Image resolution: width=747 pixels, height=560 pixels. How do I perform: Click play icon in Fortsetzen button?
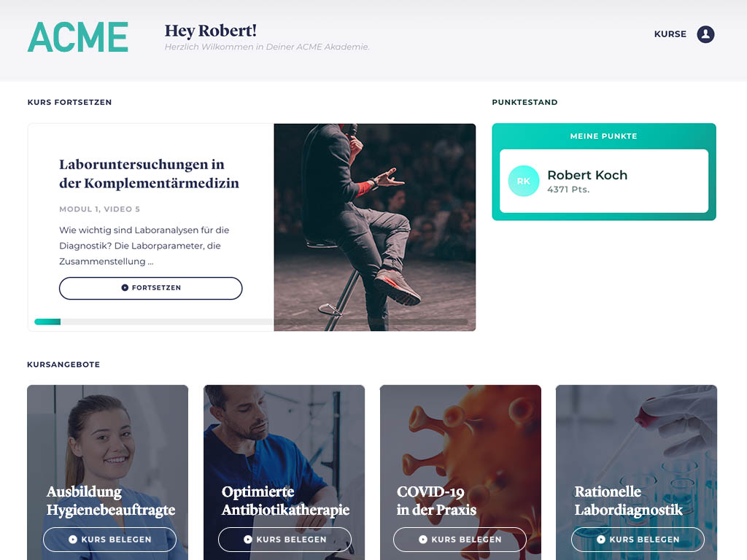[x=125, y=287]
